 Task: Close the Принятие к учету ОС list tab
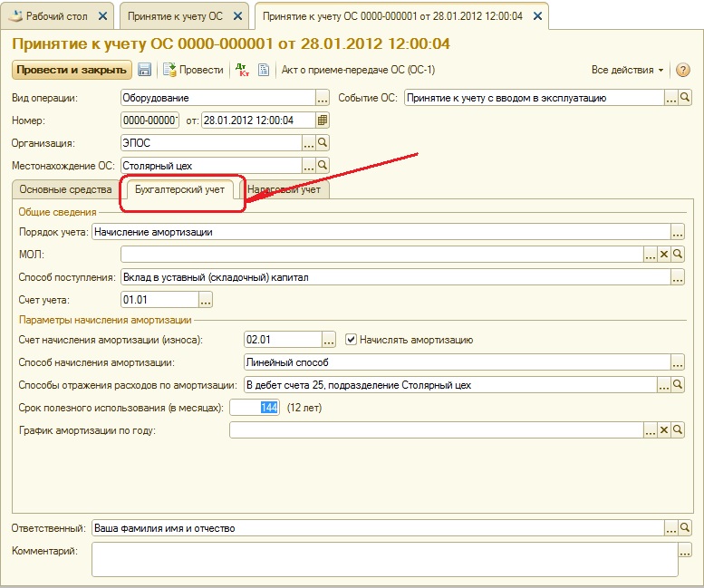pos(238,16)
